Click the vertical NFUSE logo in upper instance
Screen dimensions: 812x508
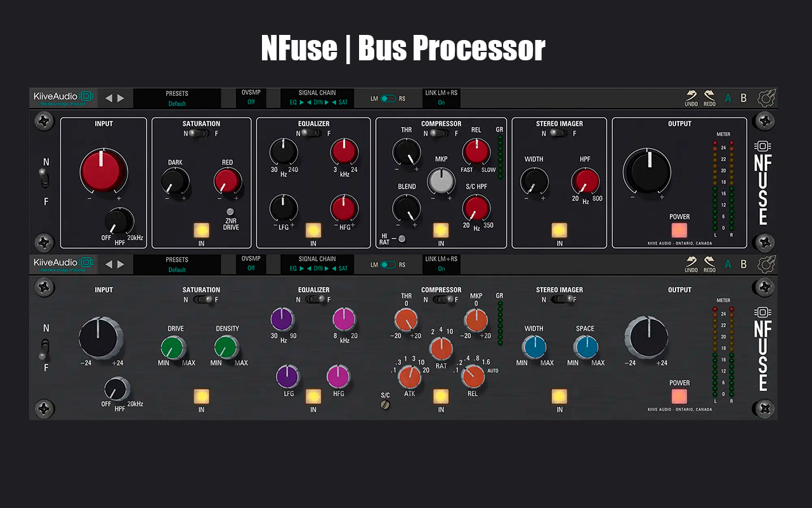pos(763,183)
